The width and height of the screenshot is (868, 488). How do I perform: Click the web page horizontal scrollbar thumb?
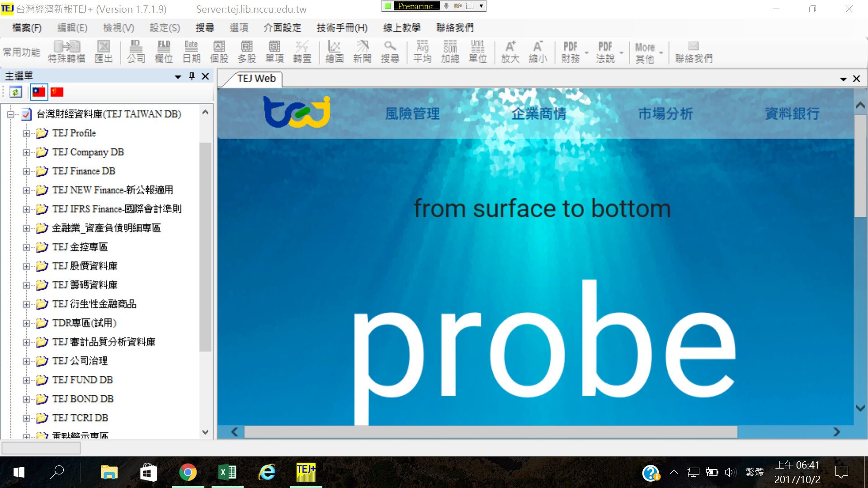tap(491, 432)
